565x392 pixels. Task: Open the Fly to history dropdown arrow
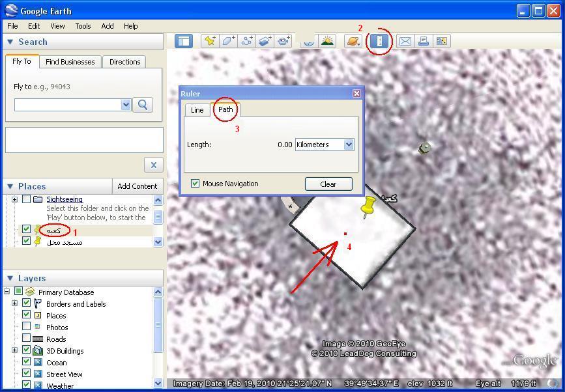126,105
